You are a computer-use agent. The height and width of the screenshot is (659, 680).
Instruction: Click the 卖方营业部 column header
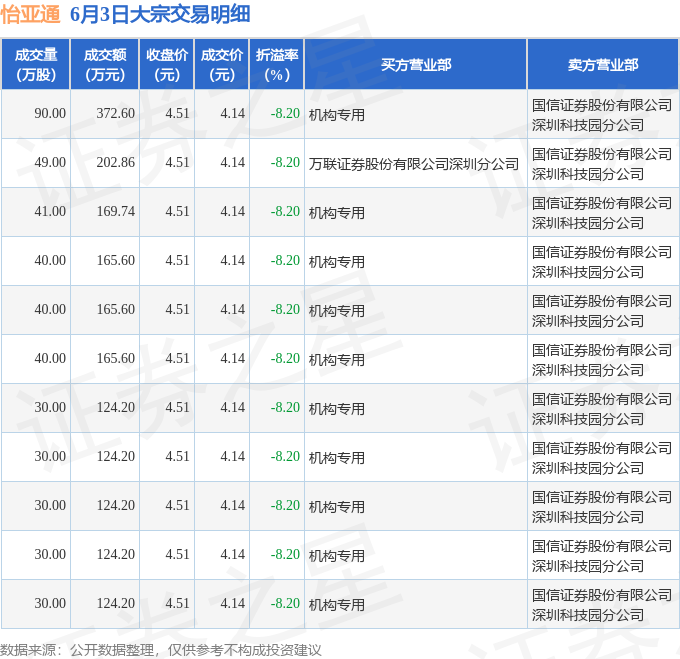click(x=603, y=65)
